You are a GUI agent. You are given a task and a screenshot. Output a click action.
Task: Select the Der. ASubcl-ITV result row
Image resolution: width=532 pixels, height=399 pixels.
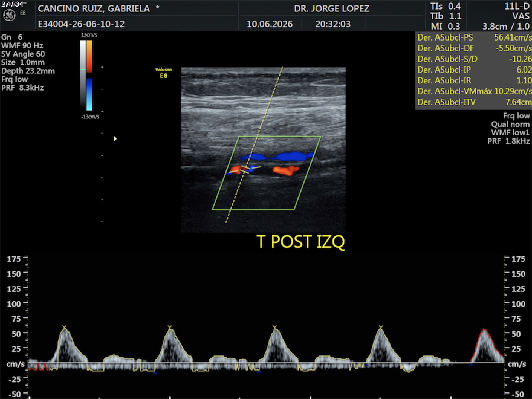point(474,102)
